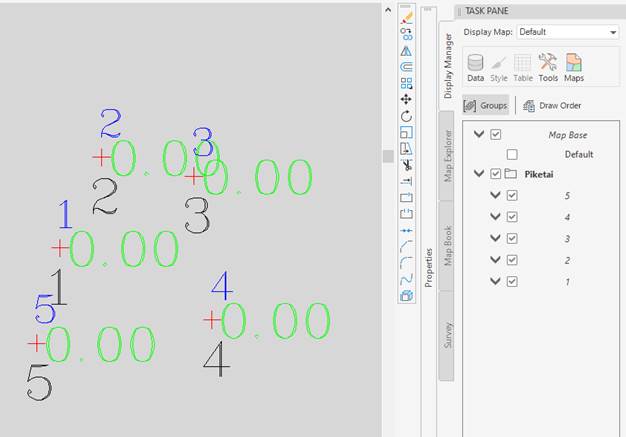
Task: Toggle visibility checkbox for layer 5
Action: point(512,196)
